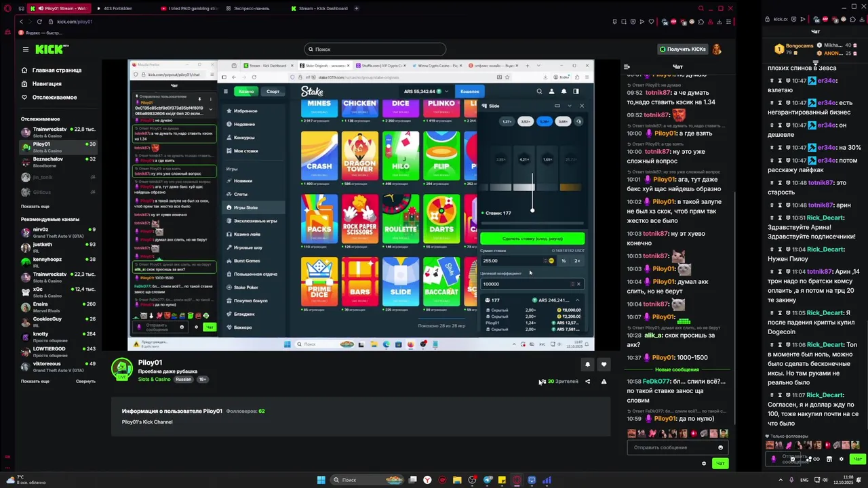Click the address bar kick.com/piloy01
Viewport: 868px width, 488px height.
tap(75, 22)
